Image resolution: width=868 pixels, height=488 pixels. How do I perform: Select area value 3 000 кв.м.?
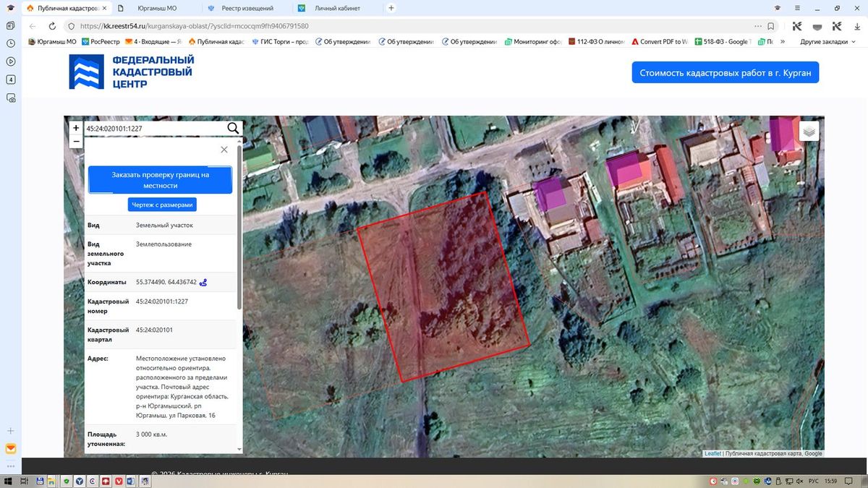(151, 435)
